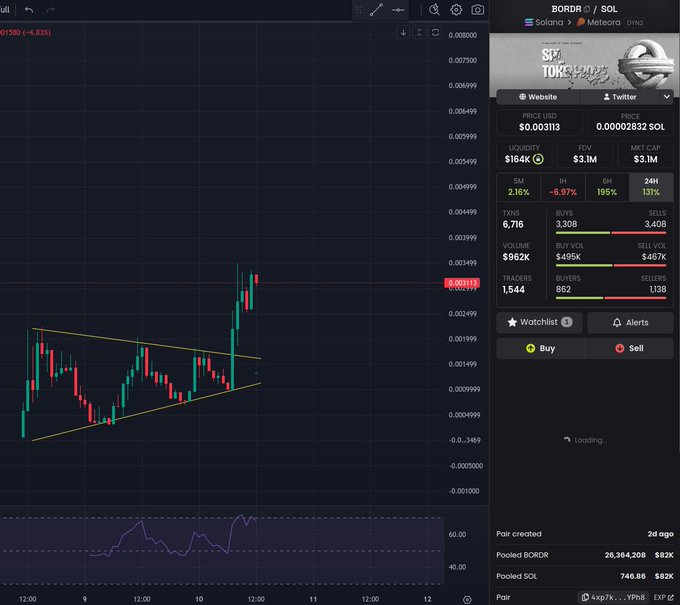
Task: Click the SOL quote token name in header
Action: coord(609,9)
